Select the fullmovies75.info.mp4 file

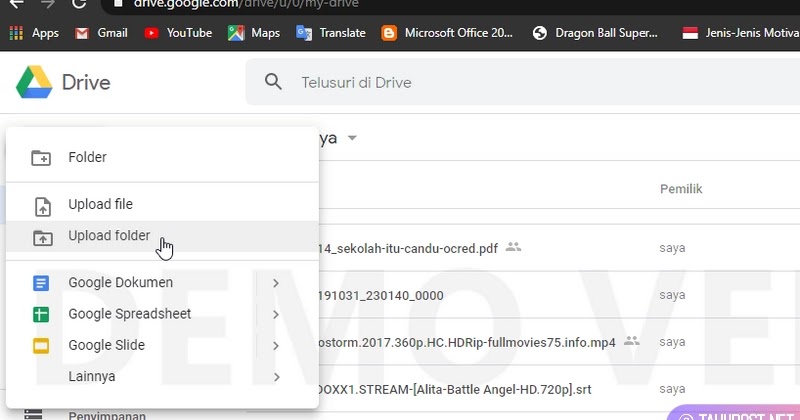click(x=466, y=342)
